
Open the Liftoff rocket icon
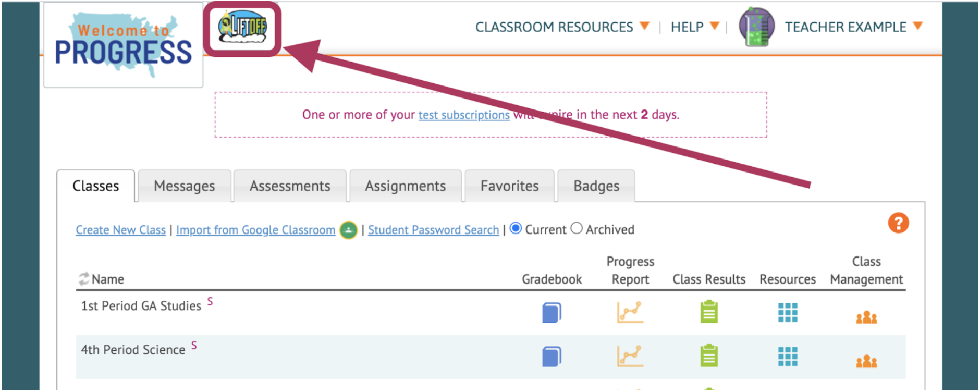click(242, 27)
